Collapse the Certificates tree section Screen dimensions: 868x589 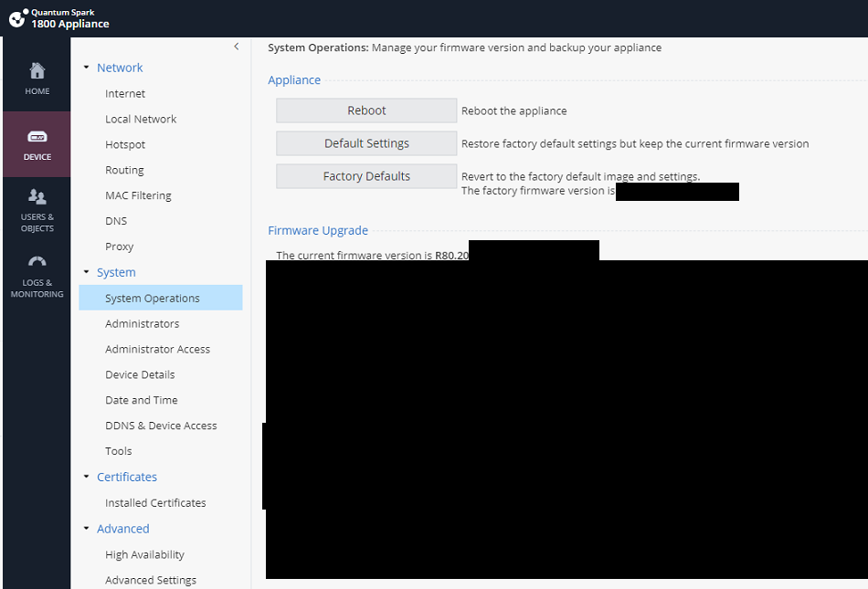click(x=87, y=477)
